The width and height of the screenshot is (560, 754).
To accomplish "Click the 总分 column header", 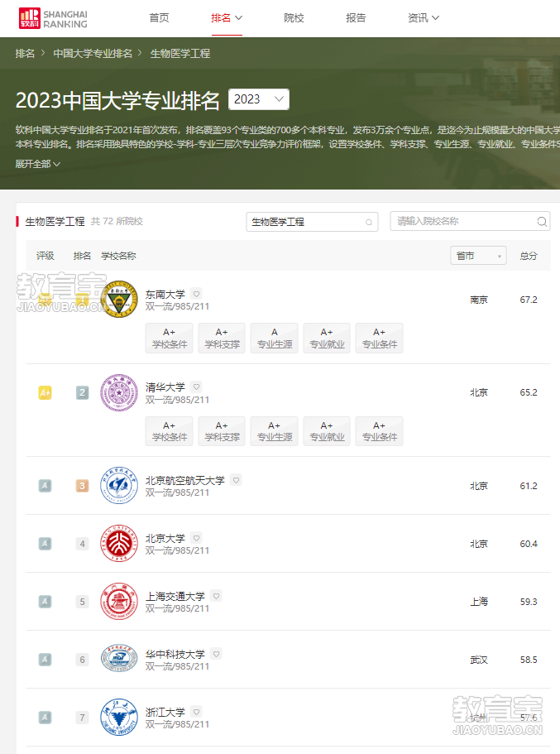I will (529, 256).
